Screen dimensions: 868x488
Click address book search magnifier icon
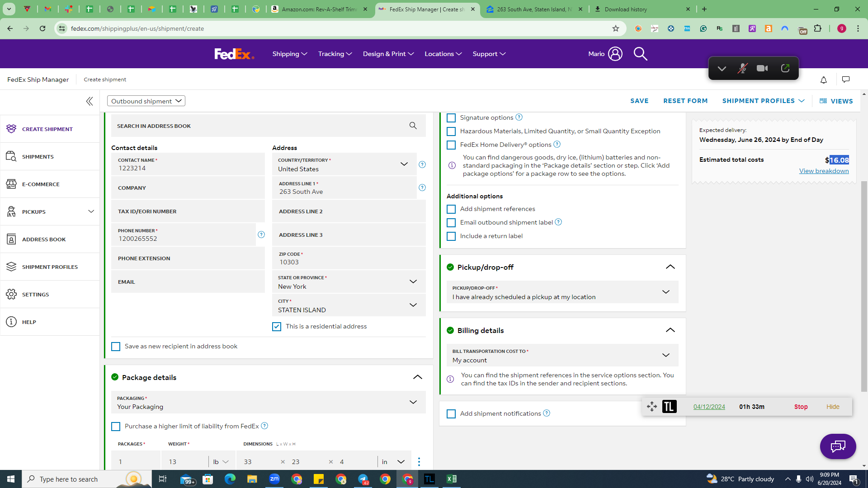413,126
